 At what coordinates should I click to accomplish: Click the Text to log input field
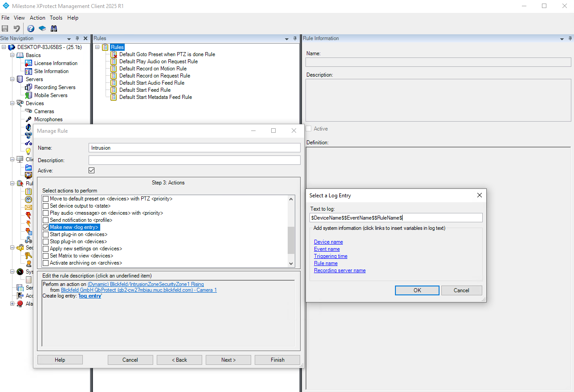point(396,218)
